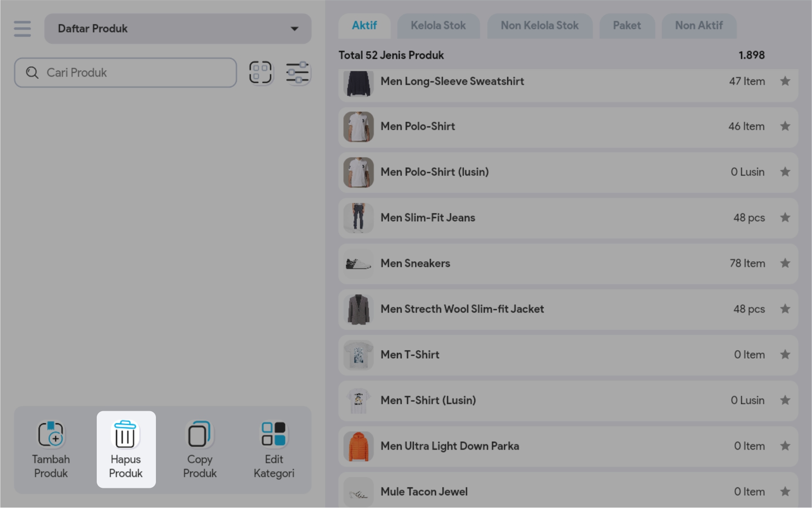Click the Men Long-Sleeve Sweatshirt thumbnail

[x=358, y=83]
